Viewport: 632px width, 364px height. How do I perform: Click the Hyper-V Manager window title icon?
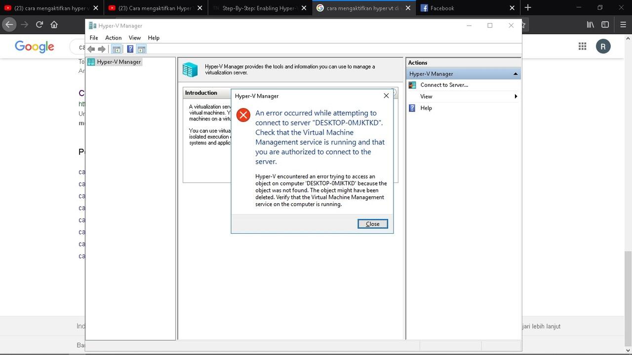92,26
